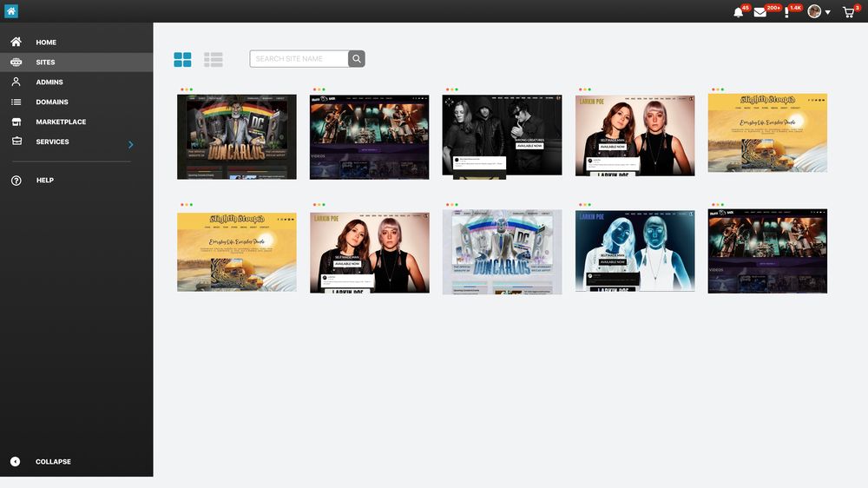Open first-row Slightly Stoopid site thumbnail

pos(768,133)
